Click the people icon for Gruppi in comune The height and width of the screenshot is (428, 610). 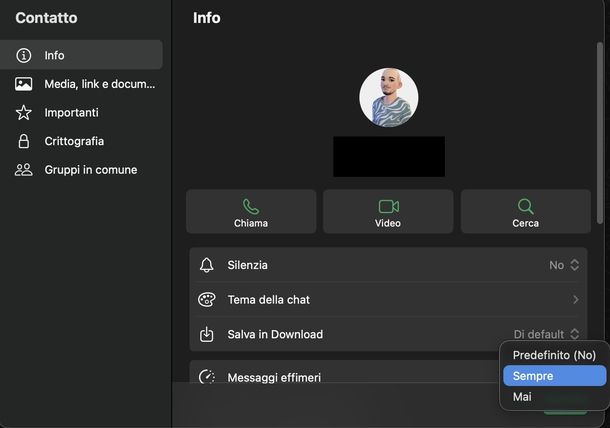click(x=24, y=170)
